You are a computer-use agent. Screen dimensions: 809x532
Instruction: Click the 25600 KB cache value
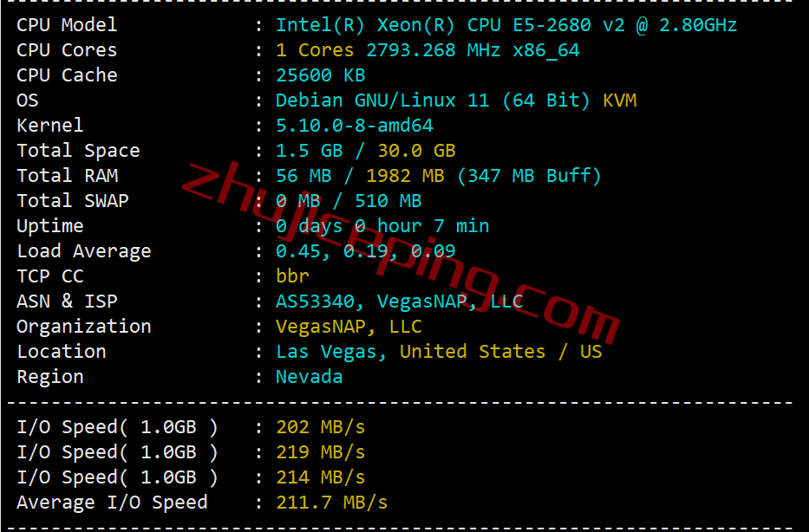coord(321,75)
